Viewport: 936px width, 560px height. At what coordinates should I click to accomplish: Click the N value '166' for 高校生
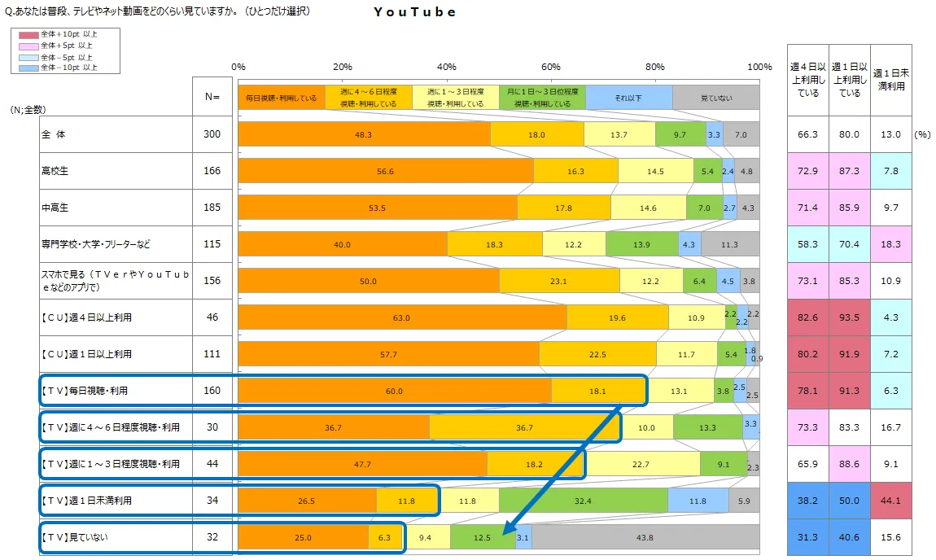[212, 171]
